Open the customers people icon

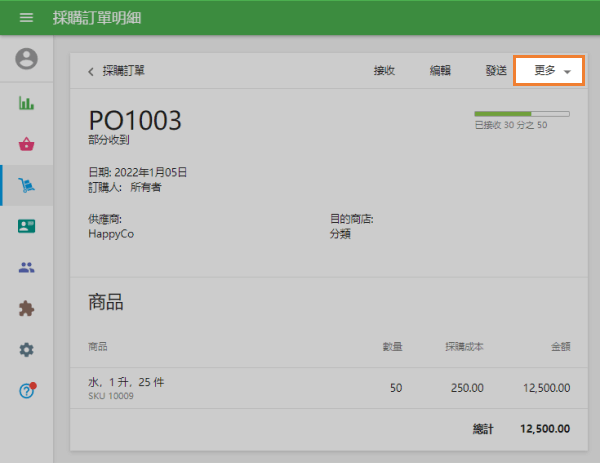point(26,267)
